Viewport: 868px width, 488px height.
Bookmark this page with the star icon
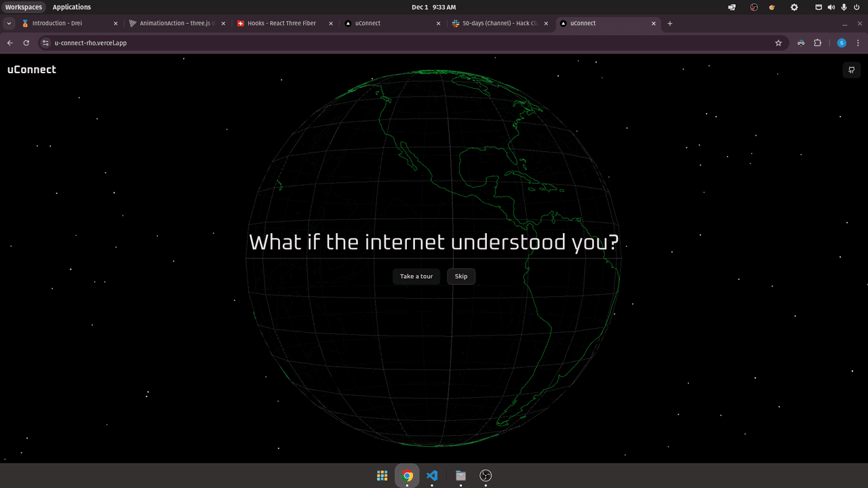tap(778, 43)
